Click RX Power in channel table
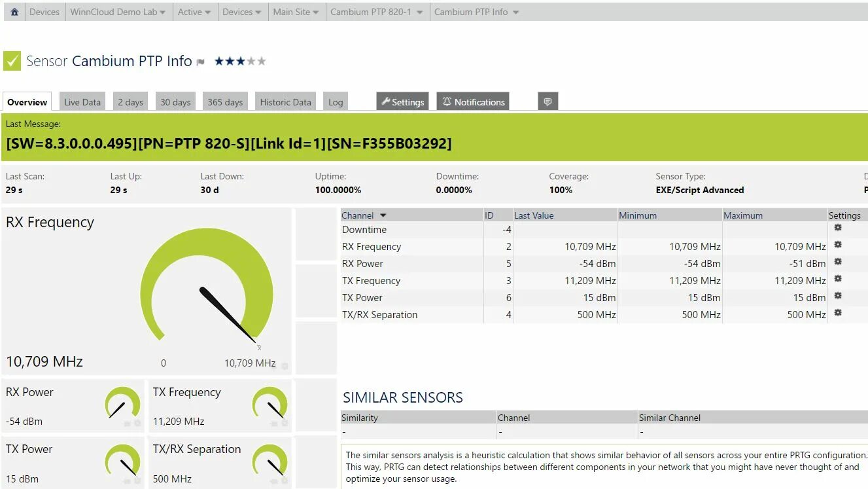This screenshot has width=868, height=489. pos(362,264)
